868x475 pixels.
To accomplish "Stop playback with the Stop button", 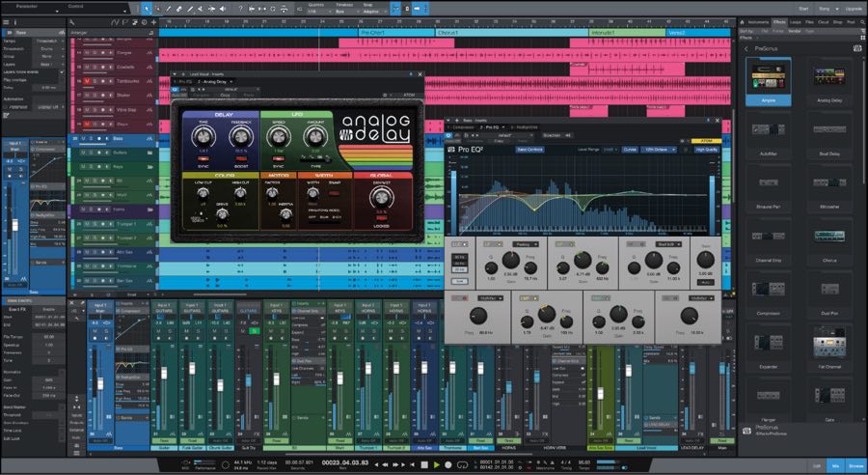I will (x=424, y=464).
